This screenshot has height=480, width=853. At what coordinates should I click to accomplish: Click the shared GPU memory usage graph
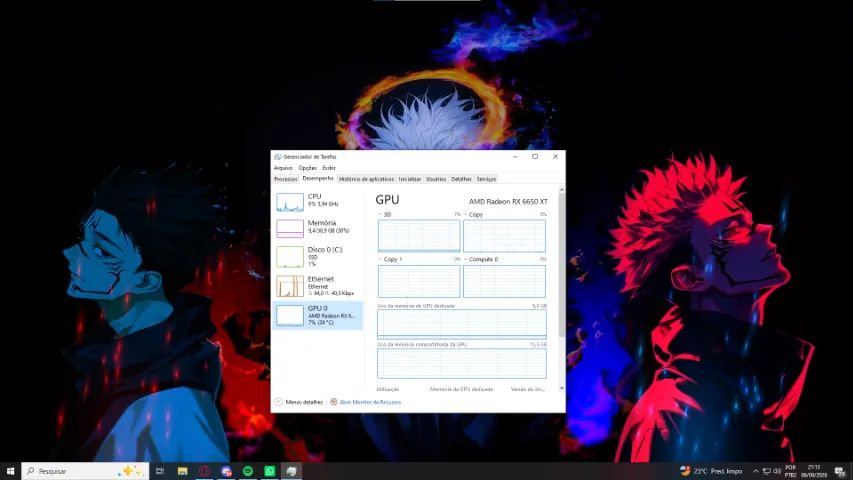coord(462,364)
